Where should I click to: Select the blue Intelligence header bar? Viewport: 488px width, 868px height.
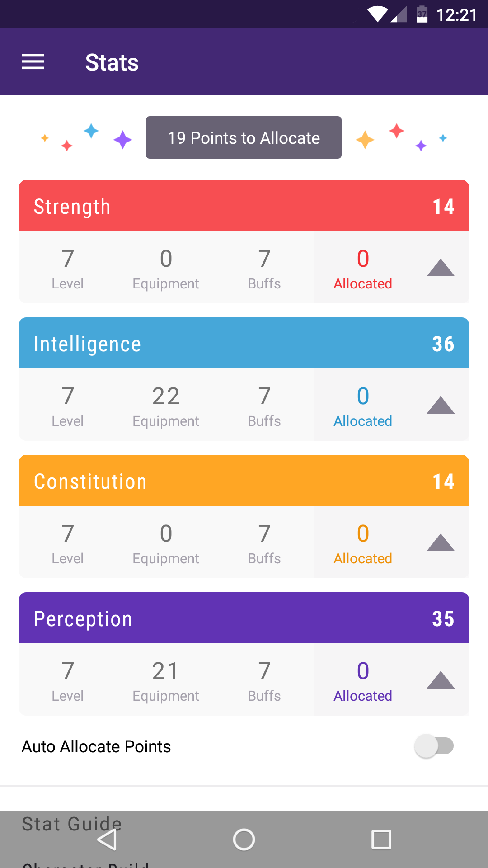point(244,343)
